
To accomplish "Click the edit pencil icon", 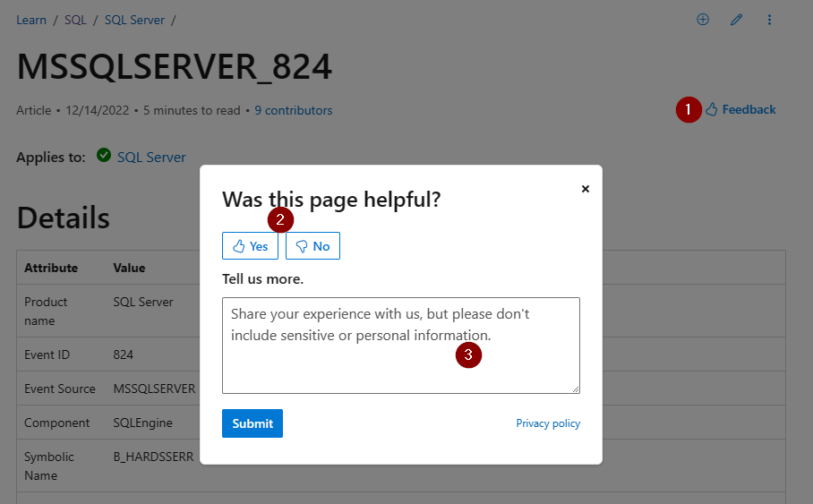I will [736, 20].
